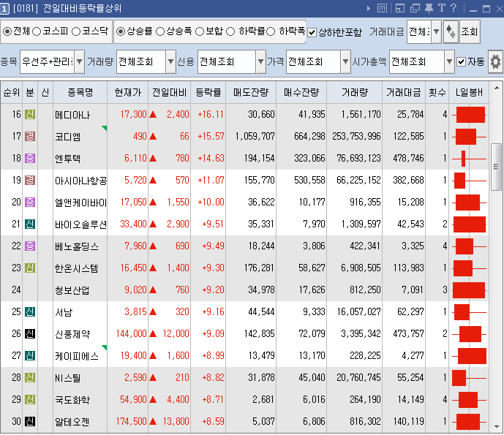Click the 거래대금 column header
Viewport: 504px width, 435px height.
click(403, 93)
